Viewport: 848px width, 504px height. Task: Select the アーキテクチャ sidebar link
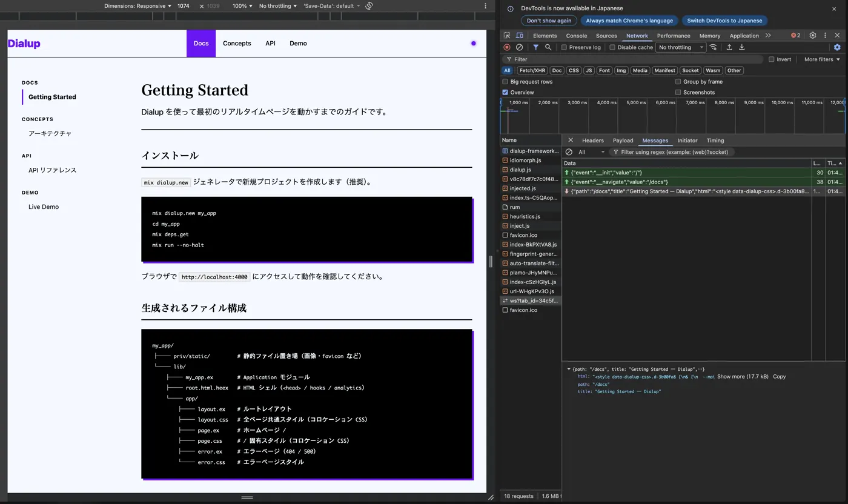[x=50, y=133]
